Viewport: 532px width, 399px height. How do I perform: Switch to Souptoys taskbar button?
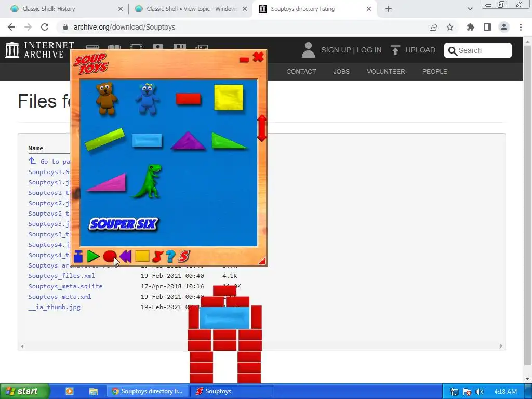(231, 391)
